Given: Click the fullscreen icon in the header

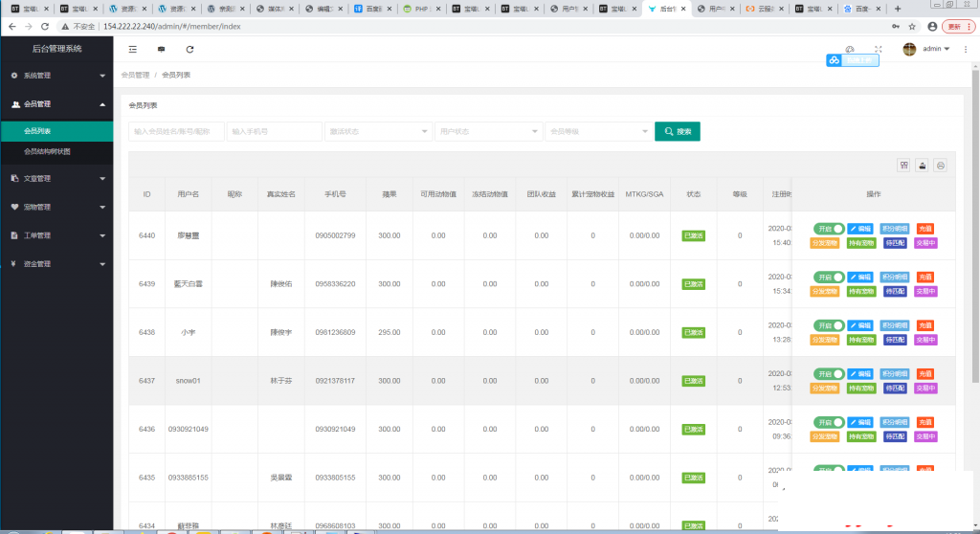Looking at the screenshot, I should [878, 49].
